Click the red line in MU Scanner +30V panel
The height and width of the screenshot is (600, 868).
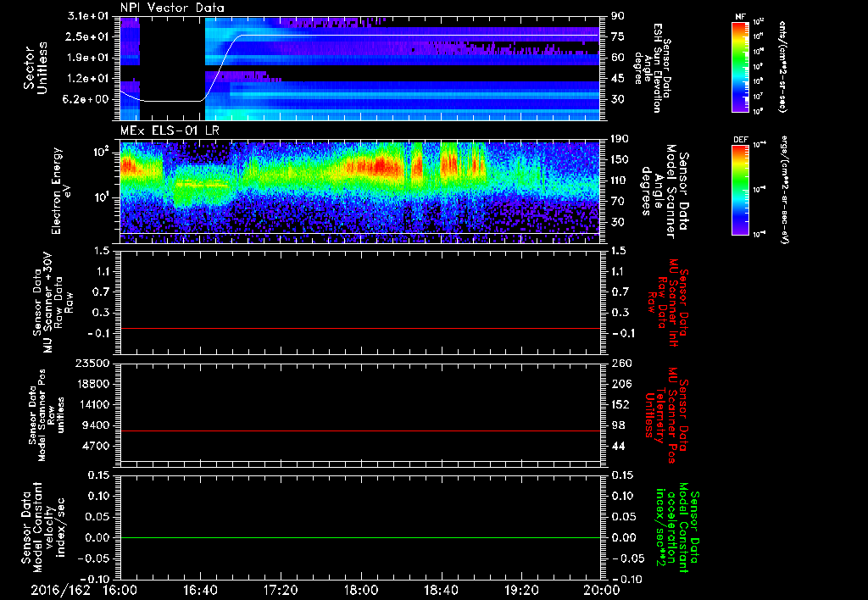[360, 328]
